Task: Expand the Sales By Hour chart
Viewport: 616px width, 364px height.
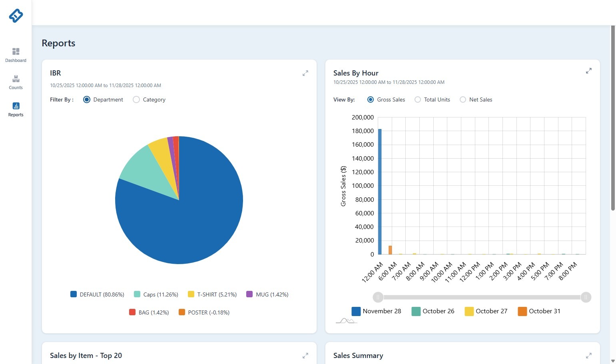Action: tap(589, 71)
